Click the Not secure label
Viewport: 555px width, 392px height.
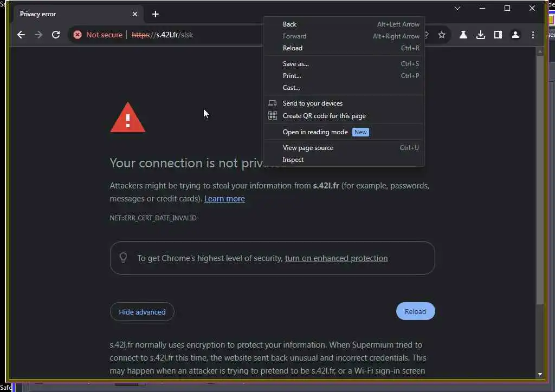tap(104, 35)
